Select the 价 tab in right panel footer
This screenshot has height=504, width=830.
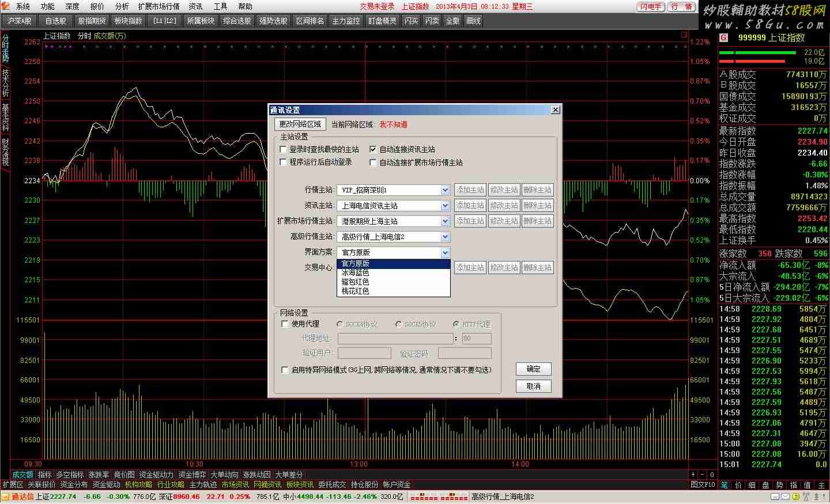738,485
